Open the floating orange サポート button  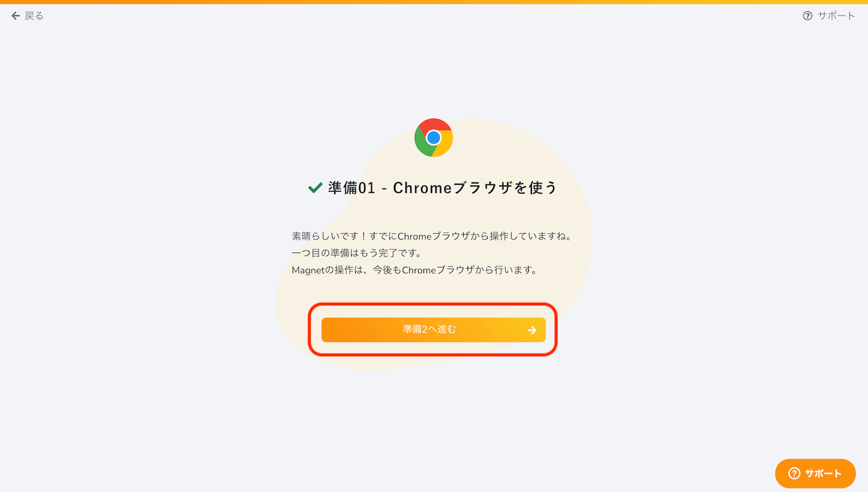(815, 473)
